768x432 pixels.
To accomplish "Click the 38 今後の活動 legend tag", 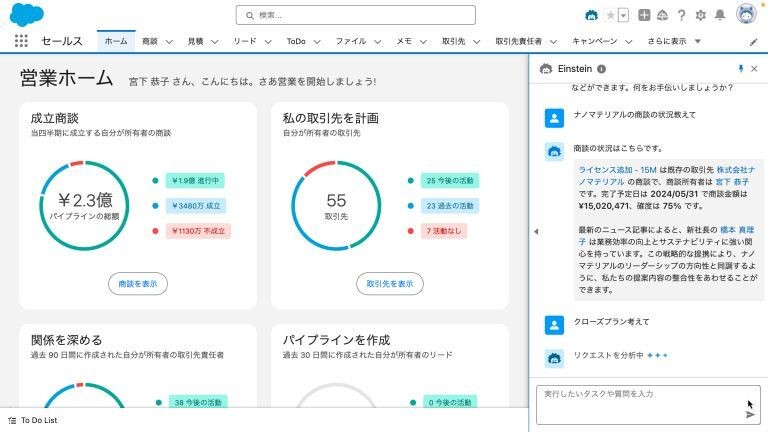I will (x=198, y=402).
